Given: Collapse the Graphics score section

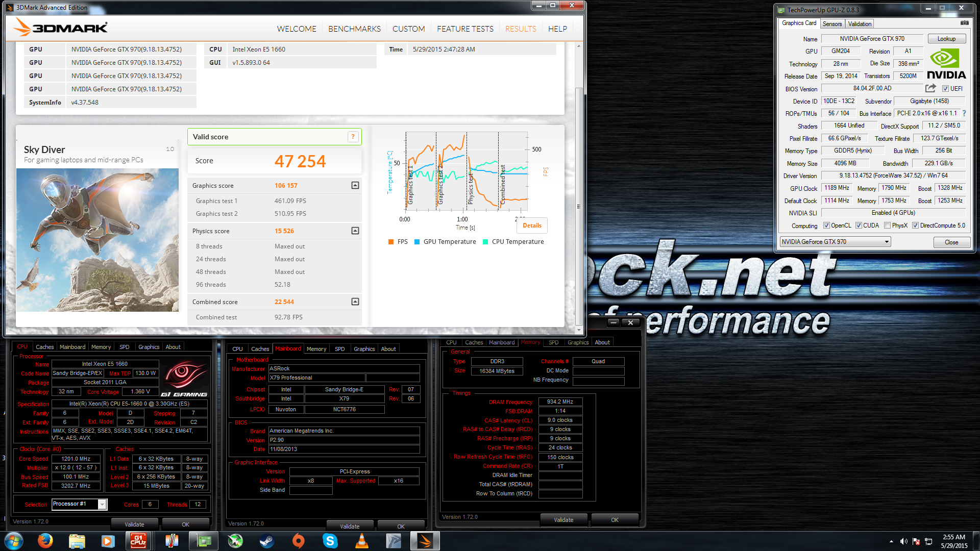Looking at the screenshot, I should pos(355,185).
